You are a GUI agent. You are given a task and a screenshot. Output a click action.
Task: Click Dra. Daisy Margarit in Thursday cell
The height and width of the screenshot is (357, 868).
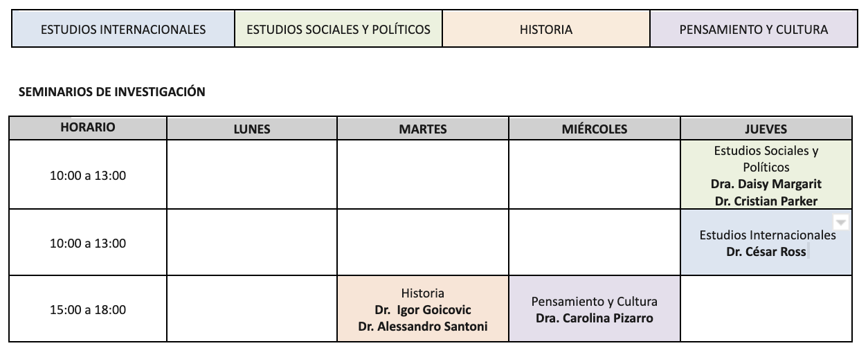point(766,185)
